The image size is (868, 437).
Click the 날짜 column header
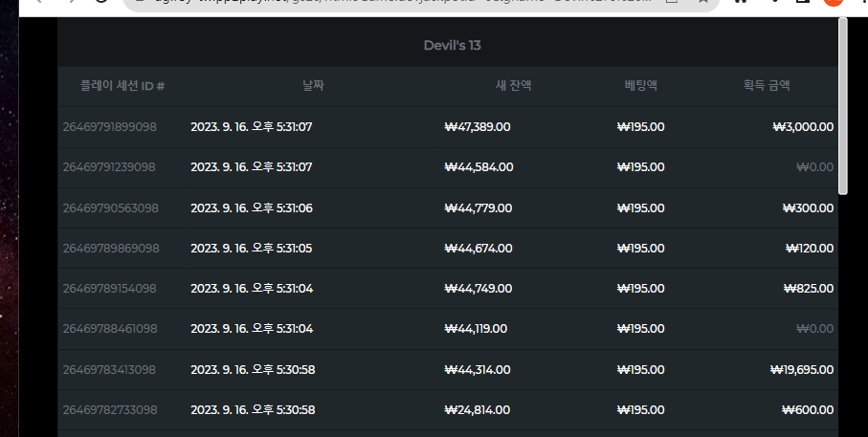pyautogui.click(x=313, y=86)
